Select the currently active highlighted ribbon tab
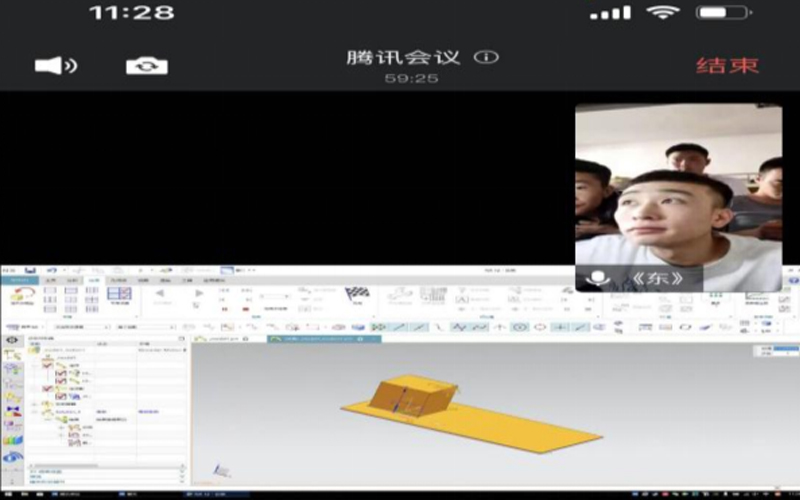 tap(94, 280)
